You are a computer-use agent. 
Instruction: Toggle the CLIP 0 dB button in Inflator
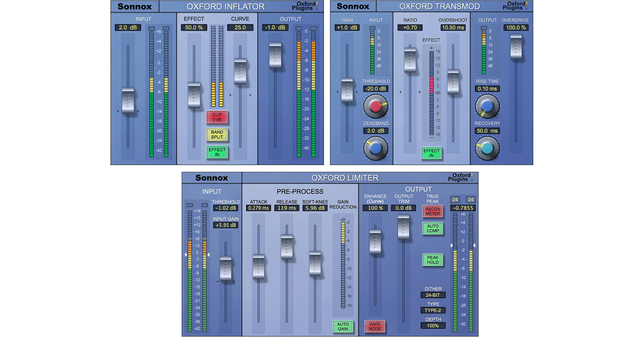217,117
